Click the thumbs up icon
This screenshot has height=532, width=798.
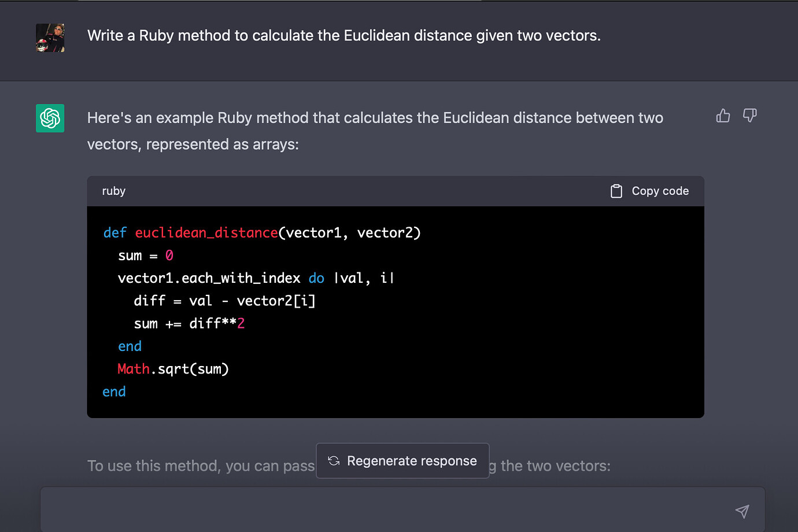pyautogui.click(x=723, y=116)
